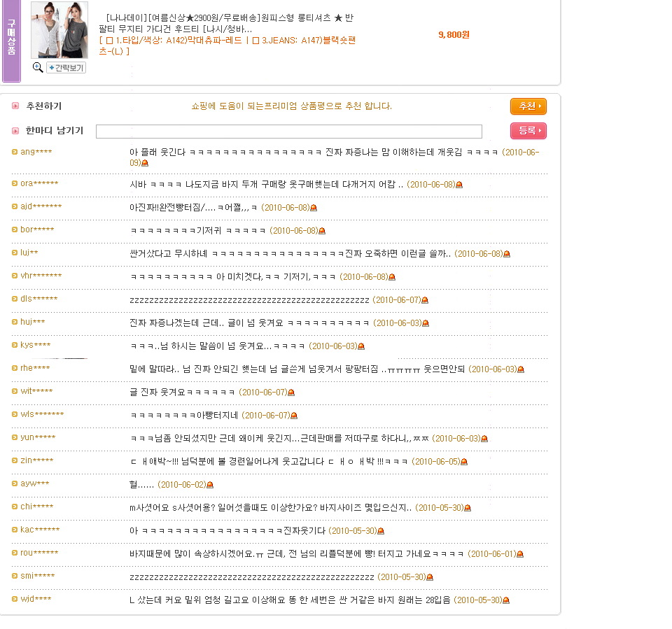Select username wls*******
This screenshot has width=672, height=629.
(42, 415)
